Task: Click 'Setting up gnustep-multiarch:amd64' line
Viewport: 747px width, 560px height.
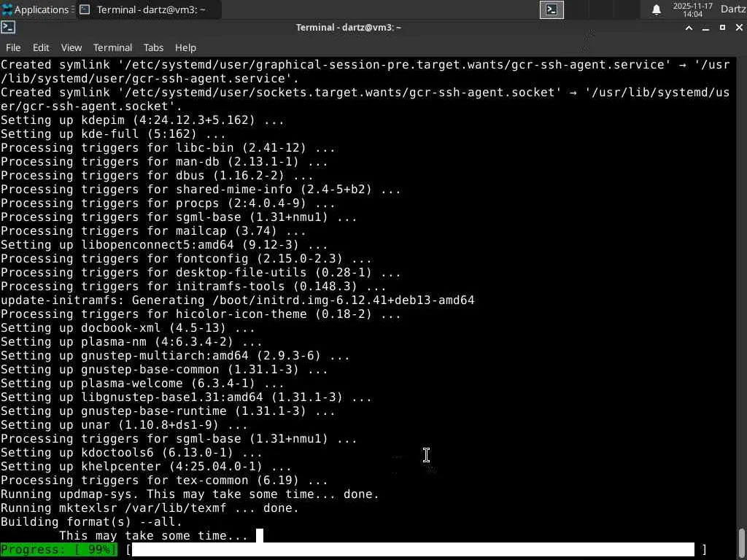Action: (x=175, y=356)
